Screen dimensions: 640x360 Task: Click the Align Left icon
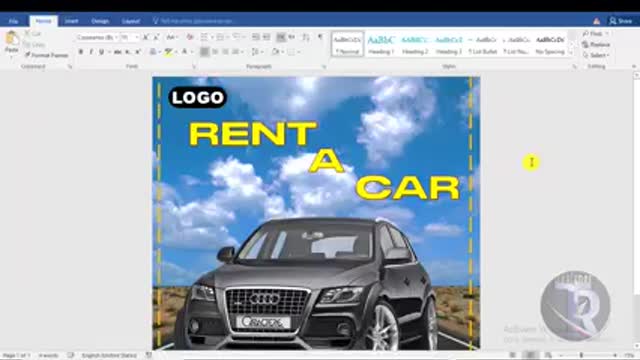click(x=204, y=52)
